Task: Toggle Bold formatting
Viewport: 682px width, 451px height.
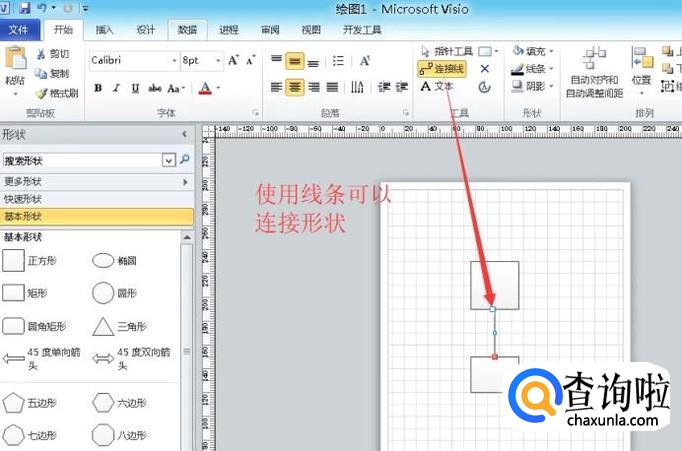Action: (98, 88)
